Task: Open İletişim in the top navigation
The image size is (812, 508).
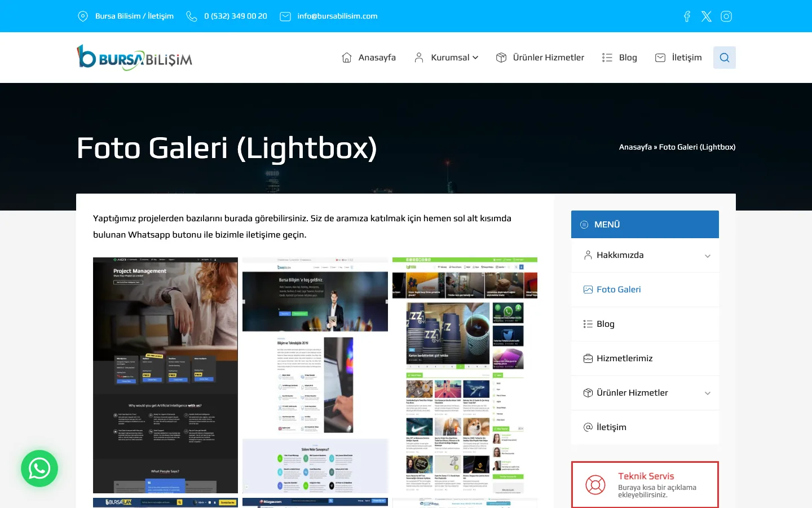Action: [687, 58]
